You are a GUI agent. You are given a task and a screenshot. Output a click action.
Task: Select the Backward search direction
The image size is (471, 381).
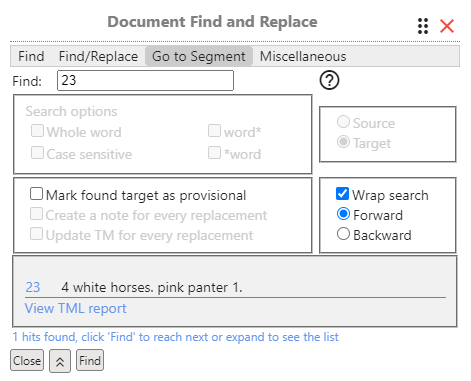[x=343, y=234]
